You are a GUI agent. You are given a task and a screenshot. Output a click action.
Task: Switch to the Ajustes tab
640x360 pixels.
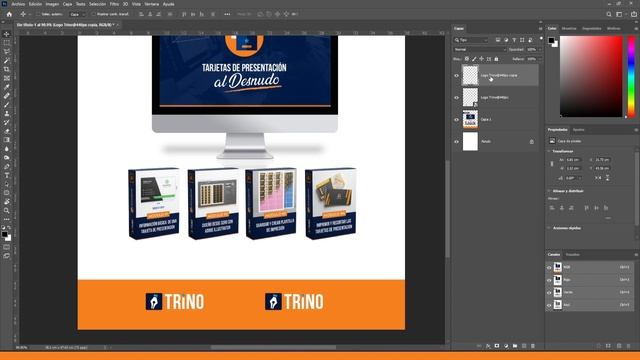point(579,130)
